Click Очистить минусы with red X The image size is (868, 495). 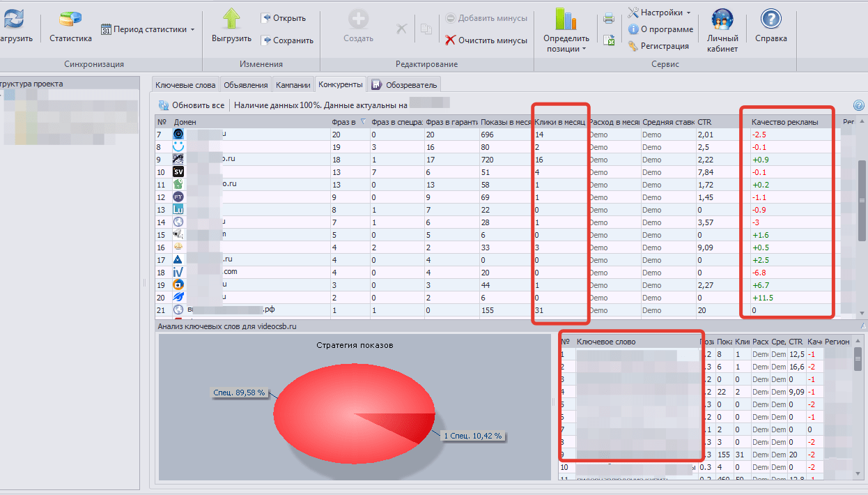pos(486,40)
